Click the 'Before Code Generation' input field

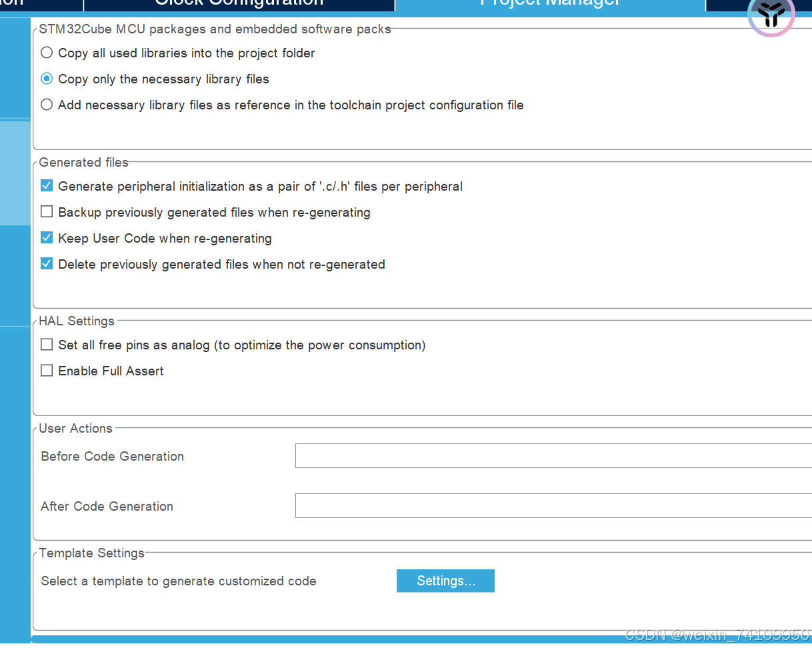(x=553, y=456)
